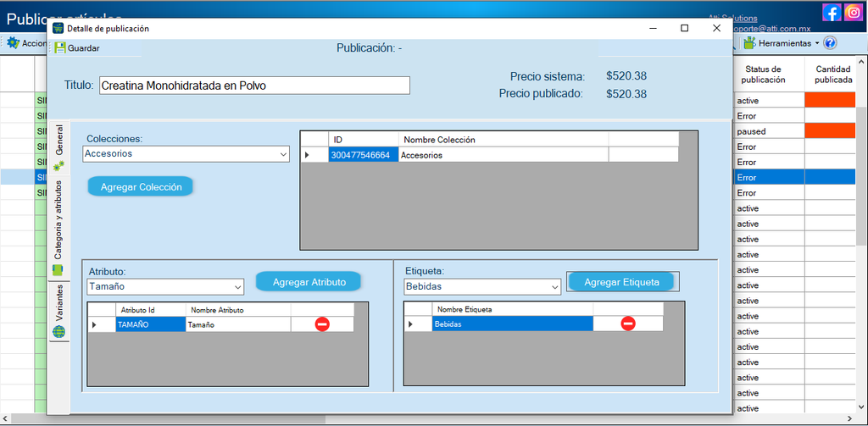The height and width of the screenshot is (426, 868).
Task: Close the Detalle de publicación dialog
Action: coord(717,28)
